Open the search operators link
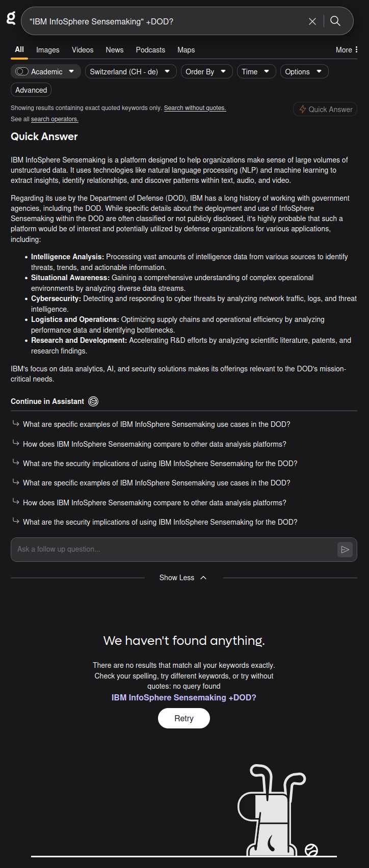This screenshot has height=868, width=369. [x=55, y=119]
